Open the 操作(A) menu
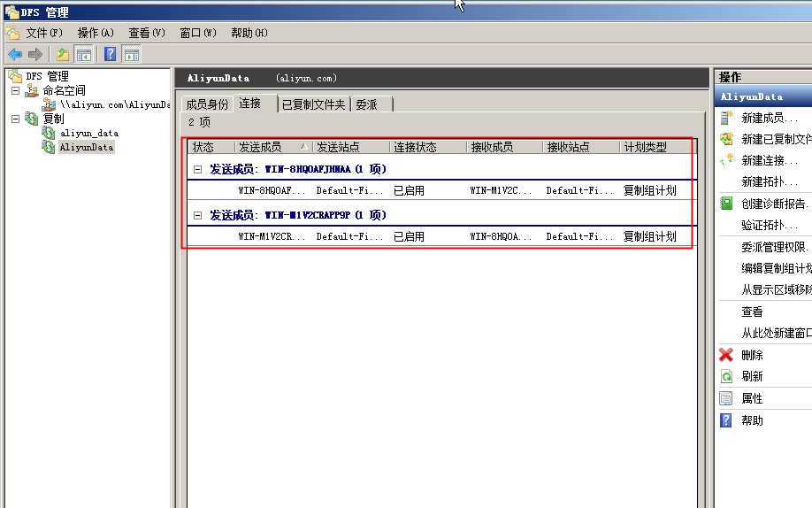The image size is (812, 508). [96, 33]
